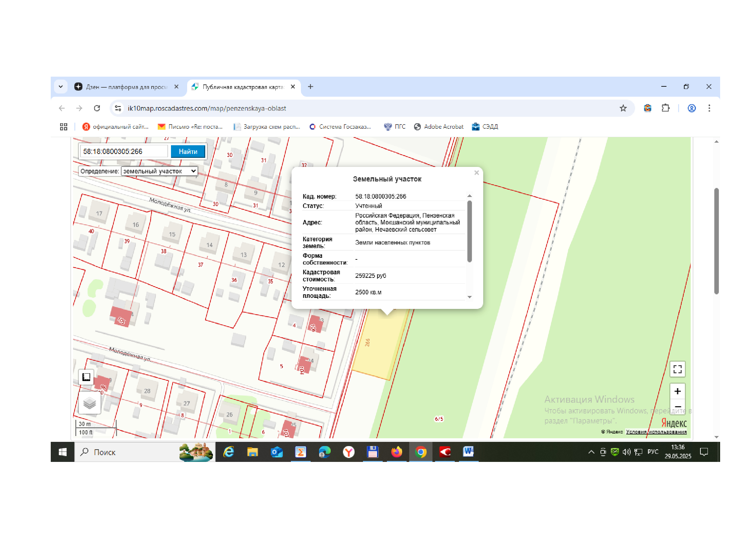Click the address bar URL

click(x=207, y=108)
